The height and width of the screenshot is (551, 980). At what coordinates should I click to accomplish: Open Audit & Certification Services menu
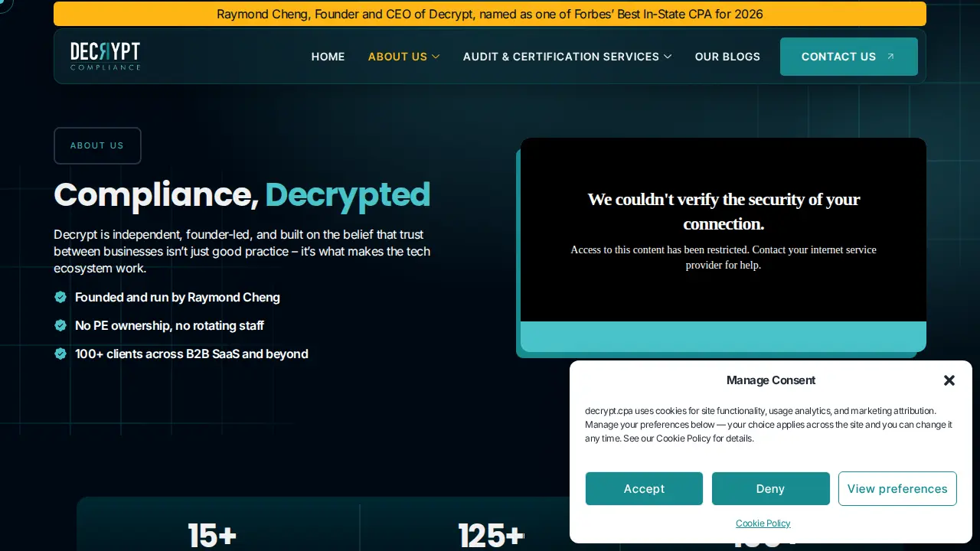point(561,57)
